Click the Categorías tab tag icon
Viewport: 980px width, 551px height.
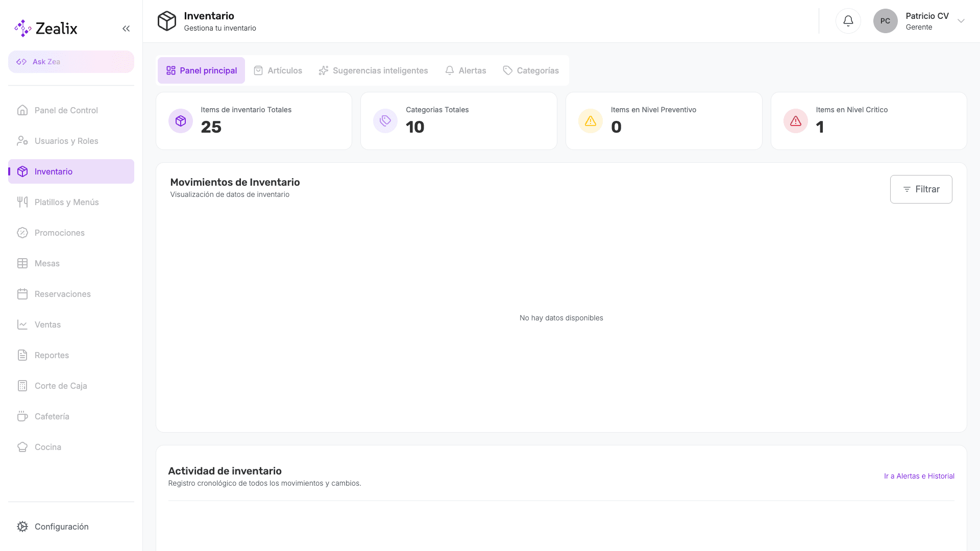(x=507, y=70)
